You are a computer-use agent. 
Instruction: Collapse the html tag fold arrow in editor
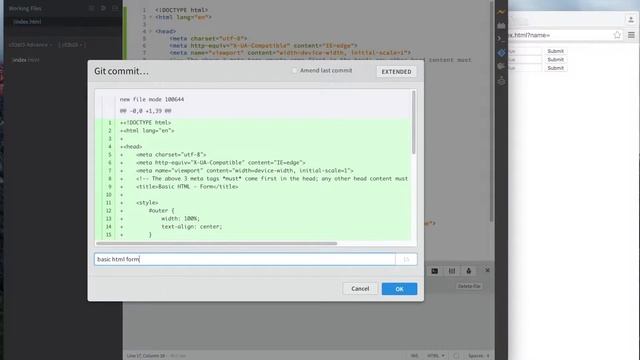click(x=151, y=17)
